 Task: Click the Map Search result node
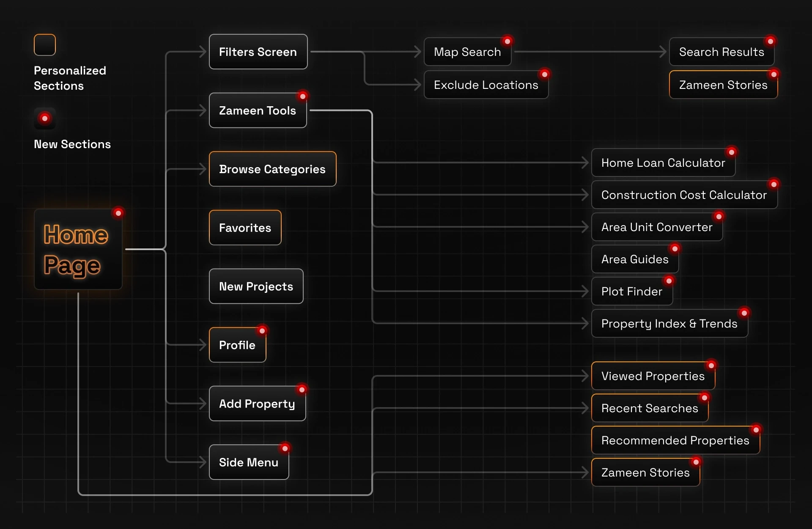(467, 52)
